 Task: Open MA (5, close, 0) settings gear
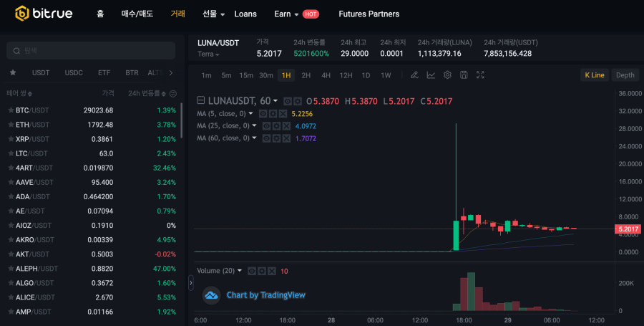coord(273,114)
